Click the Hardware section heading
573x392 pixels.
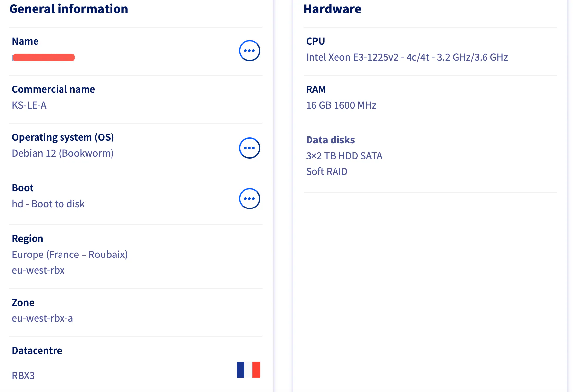(x=332, y=9)
